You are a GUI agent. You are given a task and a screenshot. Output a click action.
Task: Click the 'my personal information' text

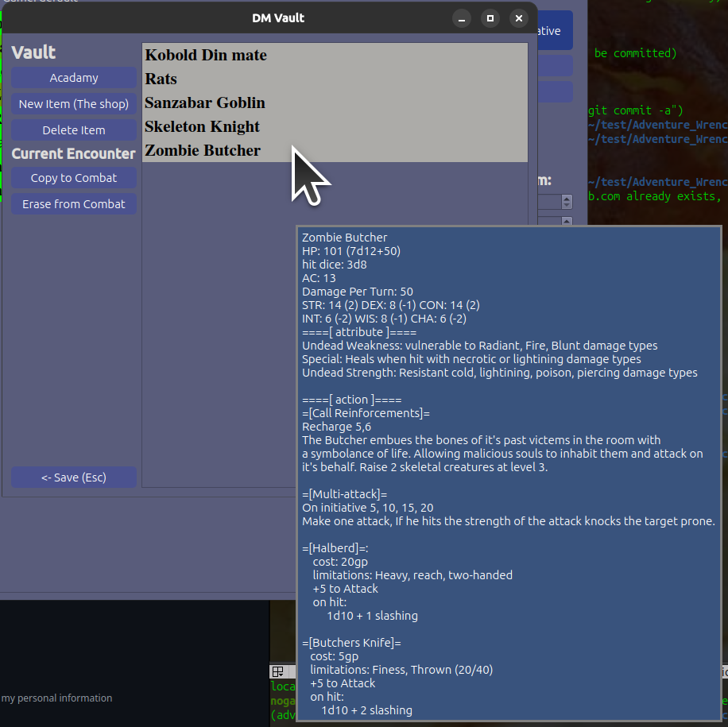(x=56, y=698)
